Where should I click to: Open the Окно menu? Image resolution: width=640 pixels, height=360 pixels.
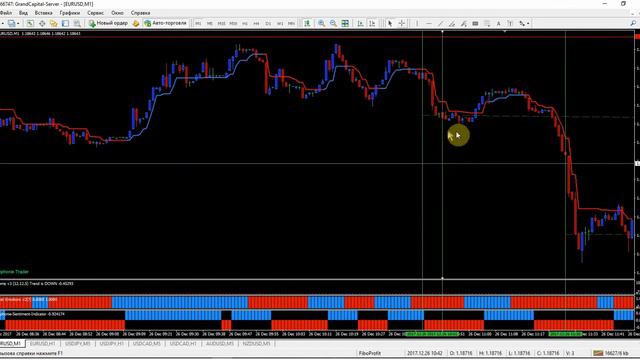point(117,13)
